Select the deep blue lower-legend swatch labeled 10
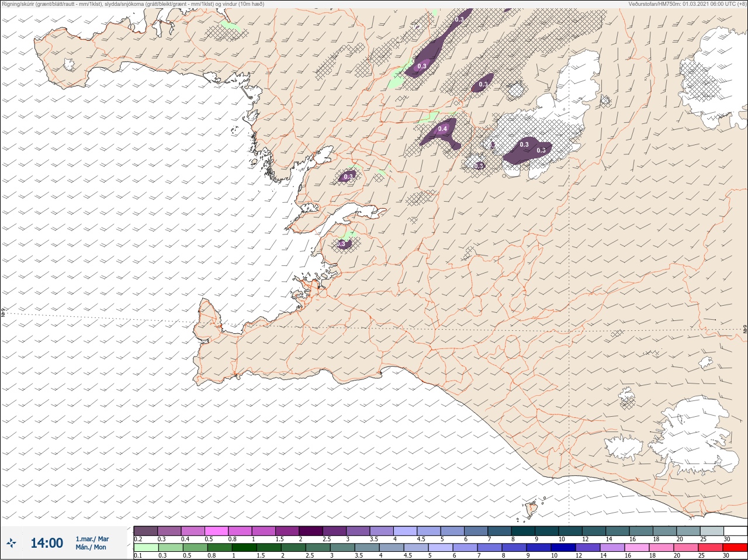Viewport: 748px width, 560px height. [565, 548]
